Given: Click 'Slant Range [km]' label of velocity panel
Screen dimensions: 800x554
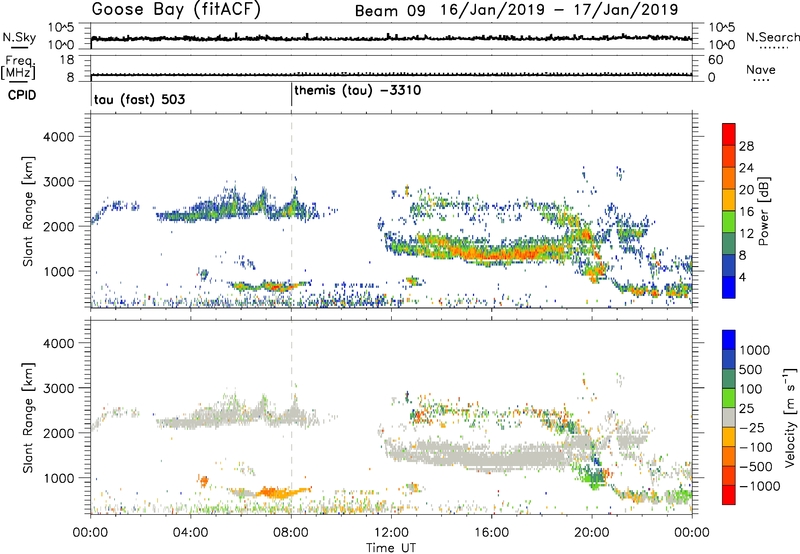Looking at the screenshot, I should 28,417.
